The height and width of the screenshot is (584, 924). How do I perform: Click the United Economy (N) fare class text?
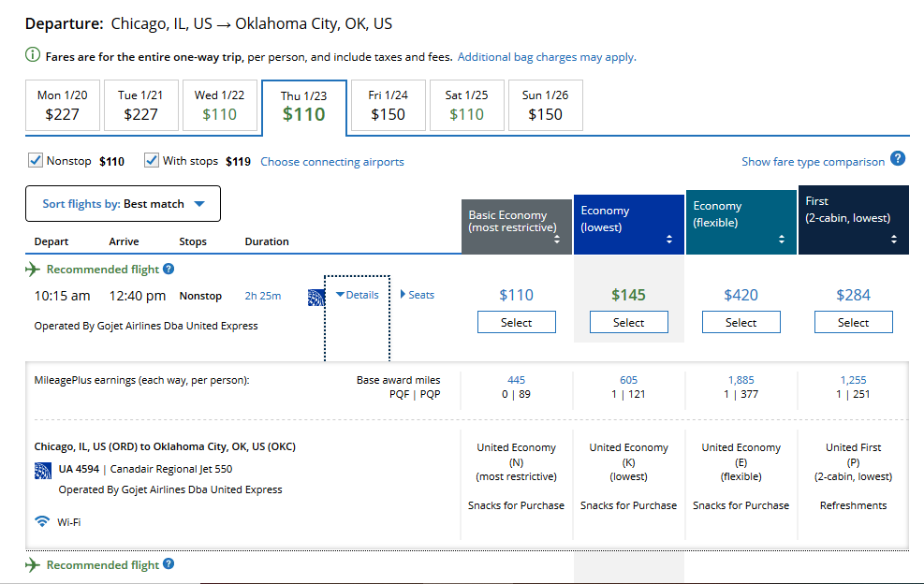coord(516,462)
